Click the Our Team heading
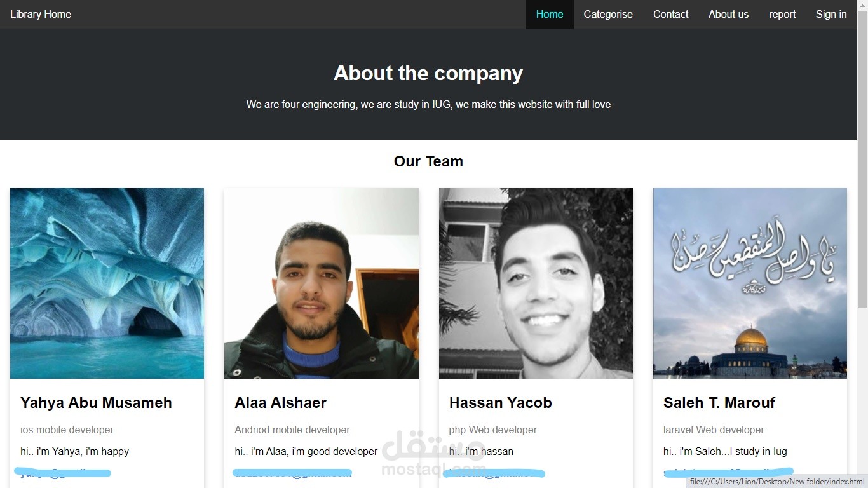 pos(428,161)
